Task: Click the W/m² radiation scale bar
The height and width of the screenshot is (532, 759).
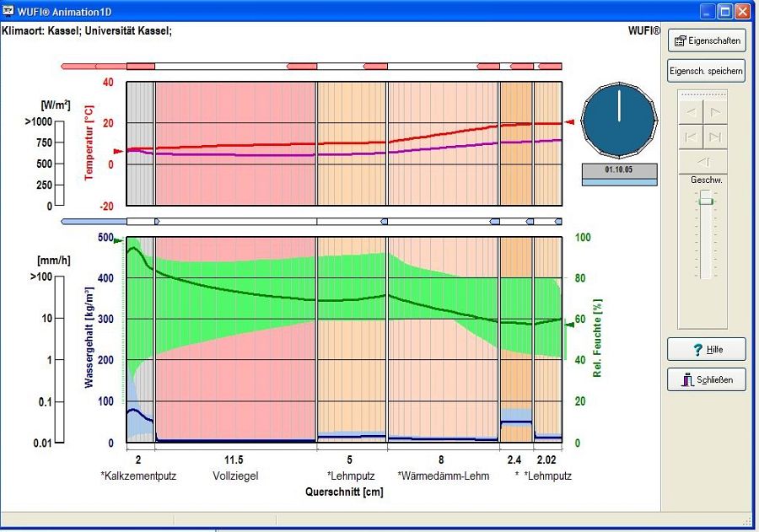Action: [x=57, y=164]
